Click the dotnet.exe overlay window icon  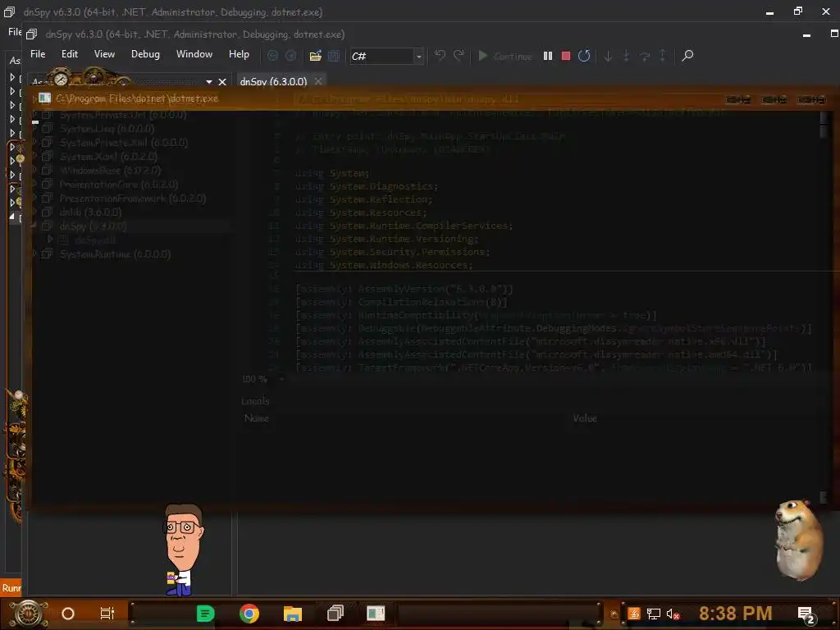45,98
